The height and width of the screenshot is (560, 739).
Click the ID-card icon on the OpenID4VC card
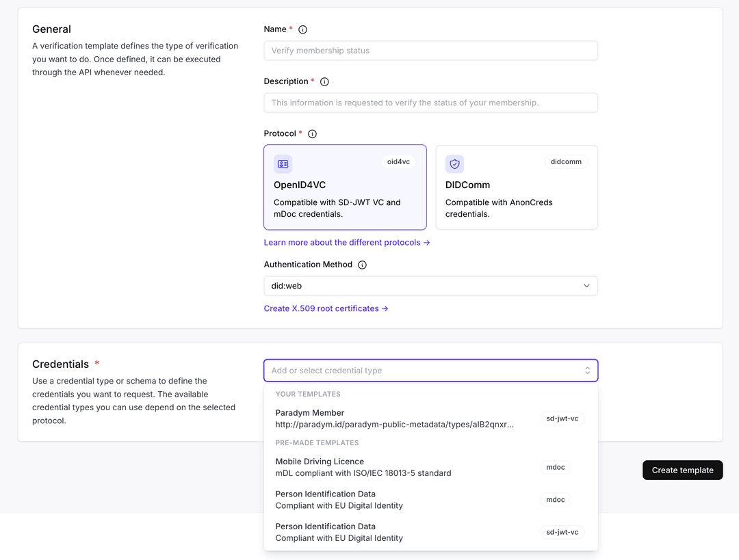pos(283,164)
